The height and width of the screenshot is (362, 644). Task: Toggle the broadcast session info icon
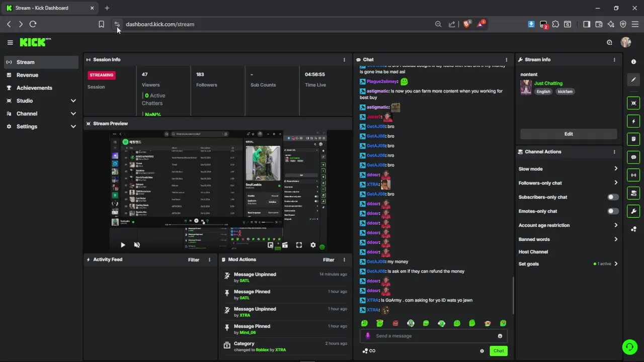[633, 175]
